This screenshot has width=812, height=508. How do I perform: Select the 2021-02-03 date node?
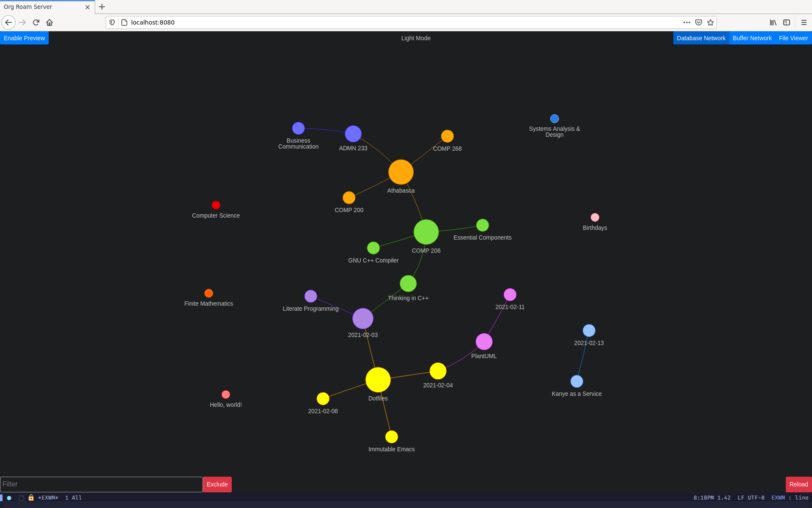tap(362, 319)
